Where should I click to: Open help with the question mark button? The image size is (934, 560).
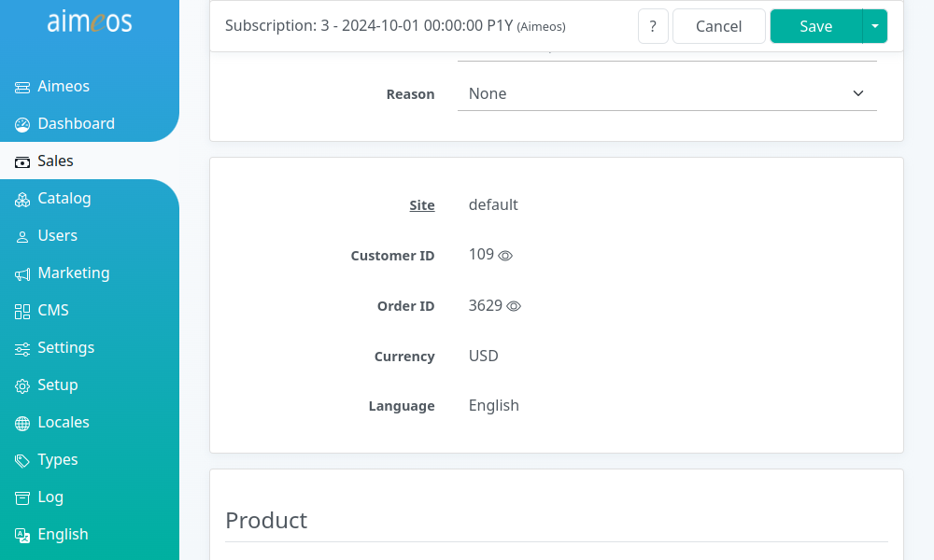click(653, 26)
